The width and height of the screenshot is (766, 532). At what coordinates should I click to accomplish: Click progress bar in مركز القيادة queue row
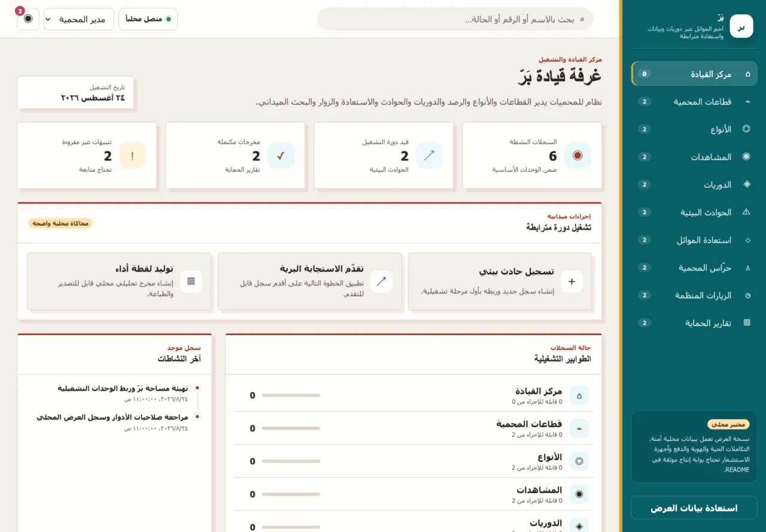[x=291, y=396]
